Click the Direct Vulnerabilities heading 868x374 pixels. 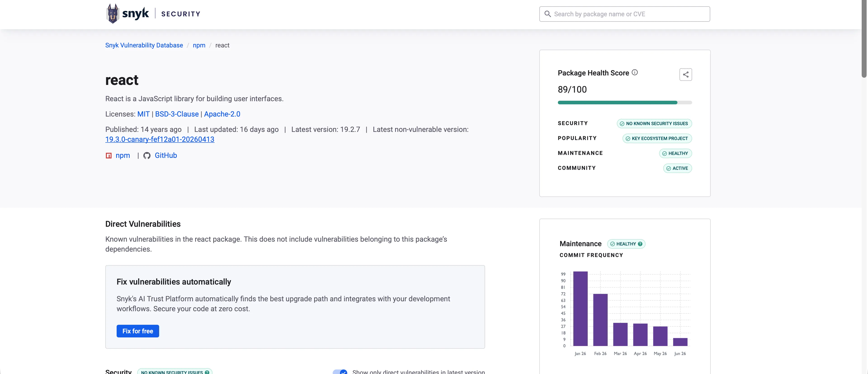[143, 224]
